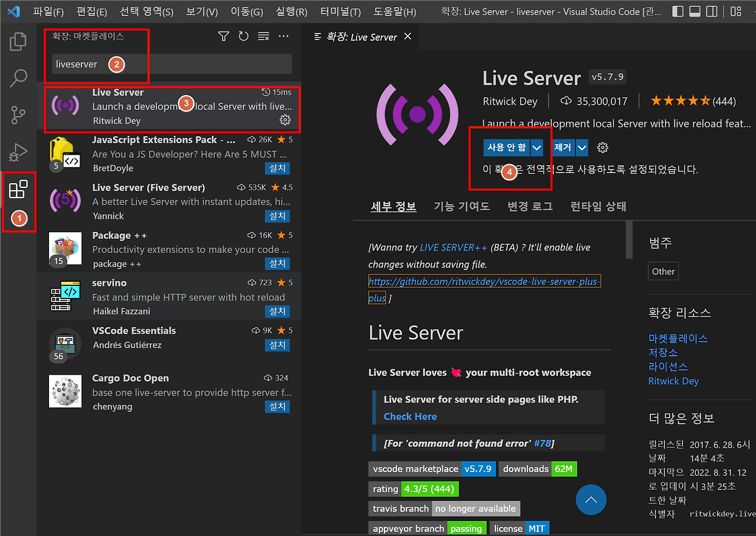Switch to the 변경 로그 tab
This screenshot has height=536, width=756.
[x=532, y=206]
